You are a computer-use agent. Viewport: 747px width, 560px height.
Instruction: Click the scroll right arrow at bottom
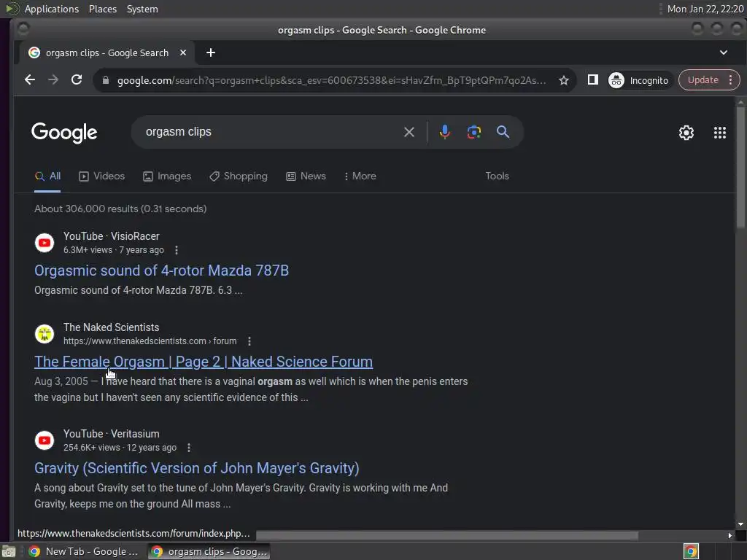click(729, 535)
